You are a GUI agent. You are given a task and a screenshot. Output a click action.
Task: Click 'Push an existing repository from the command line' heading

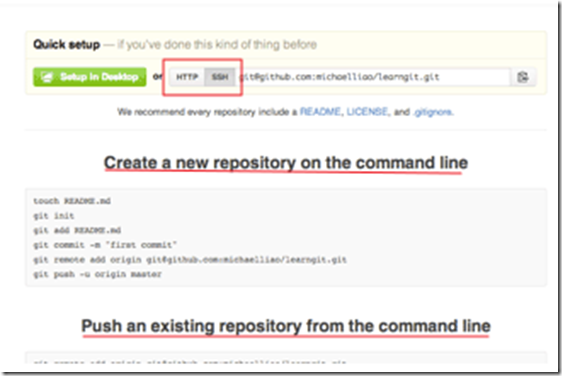(286, 326)
